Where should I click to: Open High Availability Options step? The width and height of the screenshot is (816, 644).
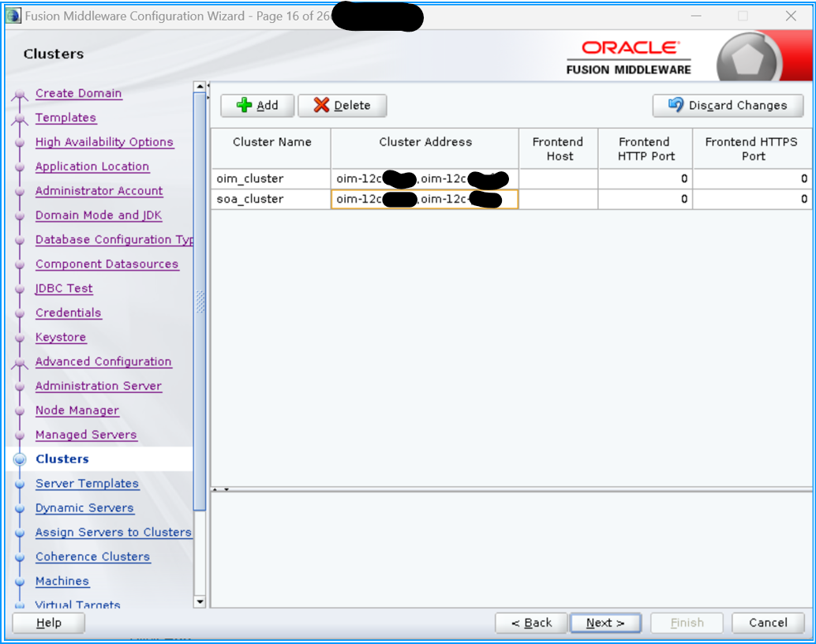(104, 142)
